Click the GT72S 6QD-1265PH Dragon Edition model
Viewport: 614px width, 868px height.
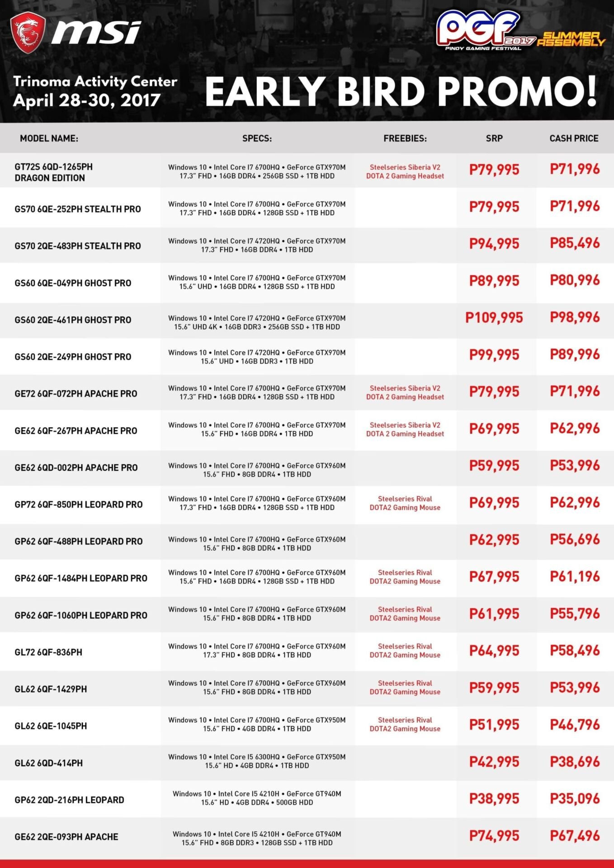(x=53, y=172)
